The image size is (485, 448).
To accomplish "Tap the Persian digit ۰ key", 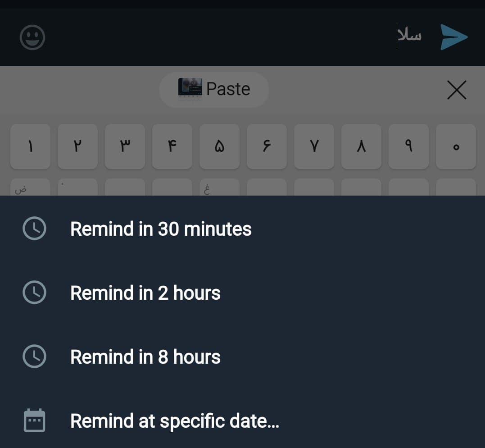I will click(x=456, y=146).
